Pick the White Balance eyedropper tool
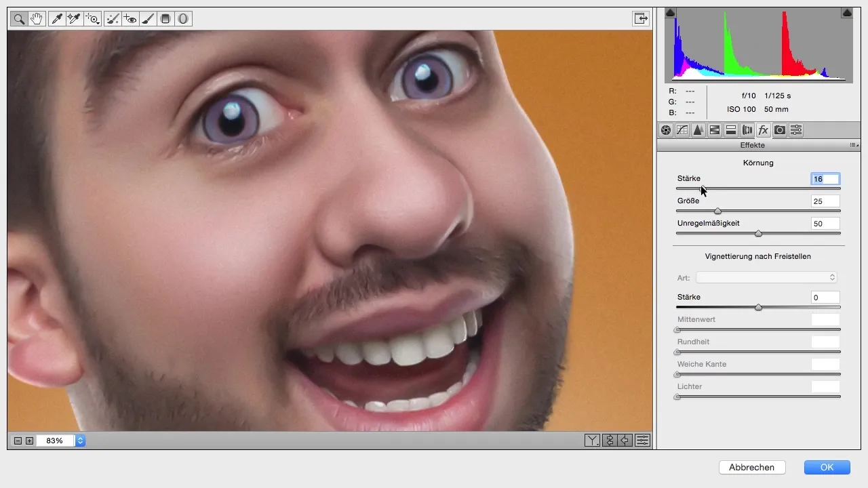Image resolution: width=868 pixels, height=488 pixels. click(58, 19)
